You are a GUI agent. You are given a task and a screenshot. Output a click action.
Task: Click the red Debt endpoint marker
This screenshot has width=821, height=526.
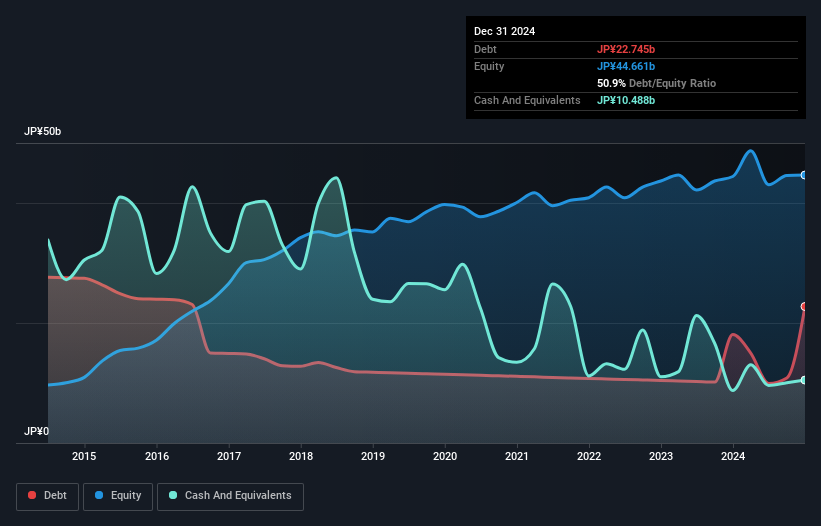[804, 307]
